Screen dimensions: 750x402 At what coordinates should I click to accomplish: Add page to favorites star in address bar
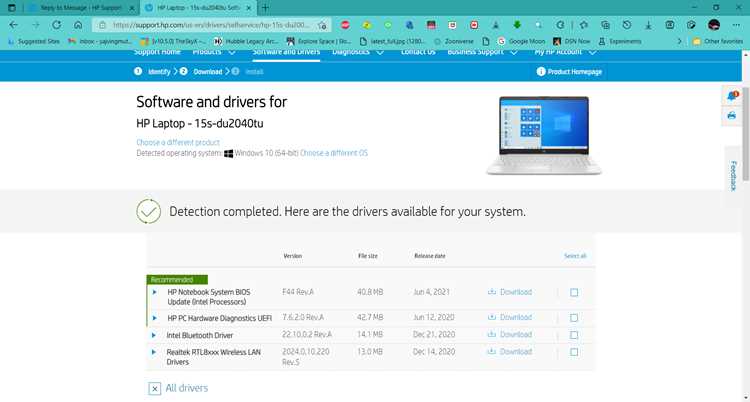point(322,25)
